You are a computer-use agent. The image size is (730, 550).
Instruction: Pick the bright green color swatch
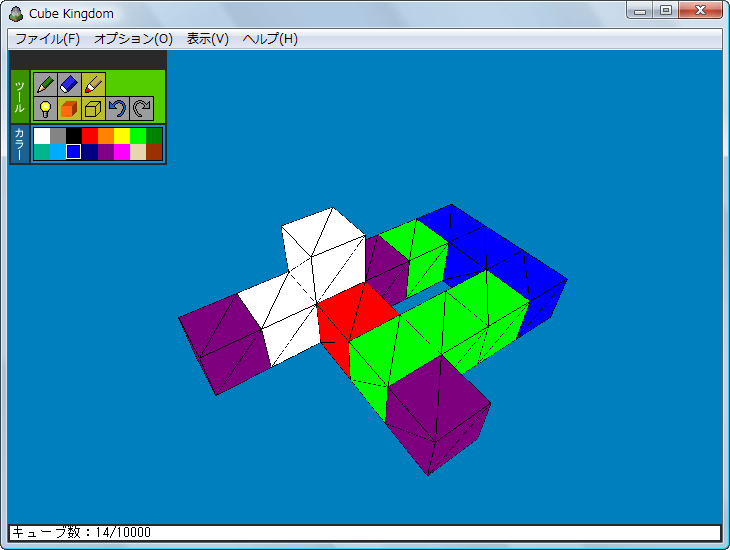coord(138,136)
